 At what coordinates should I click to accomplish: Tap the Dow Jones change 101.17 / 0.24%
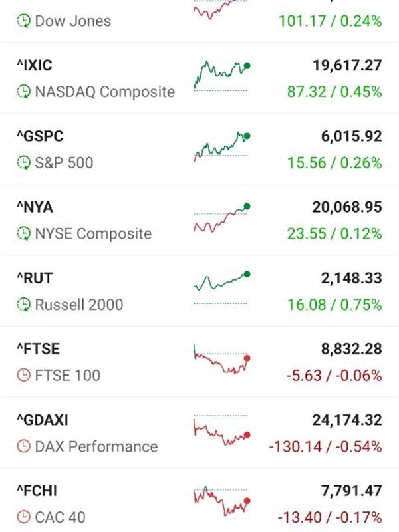330,21
